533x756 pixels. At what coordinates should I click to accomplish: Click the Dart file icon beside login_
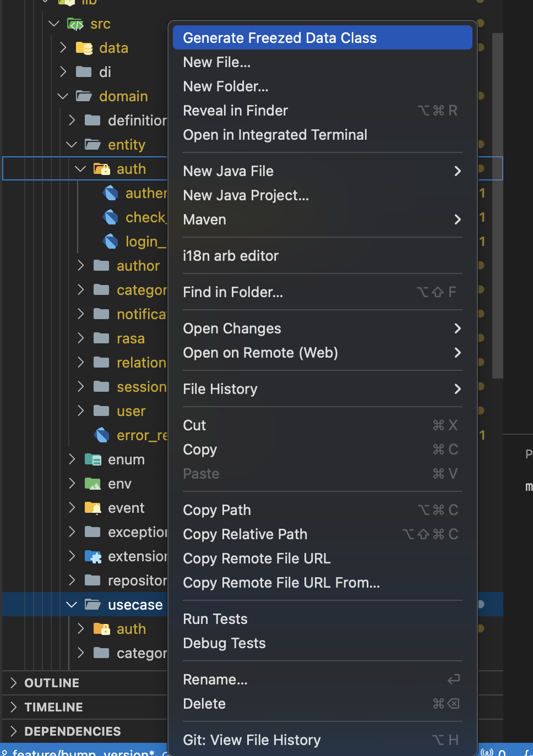111,242
